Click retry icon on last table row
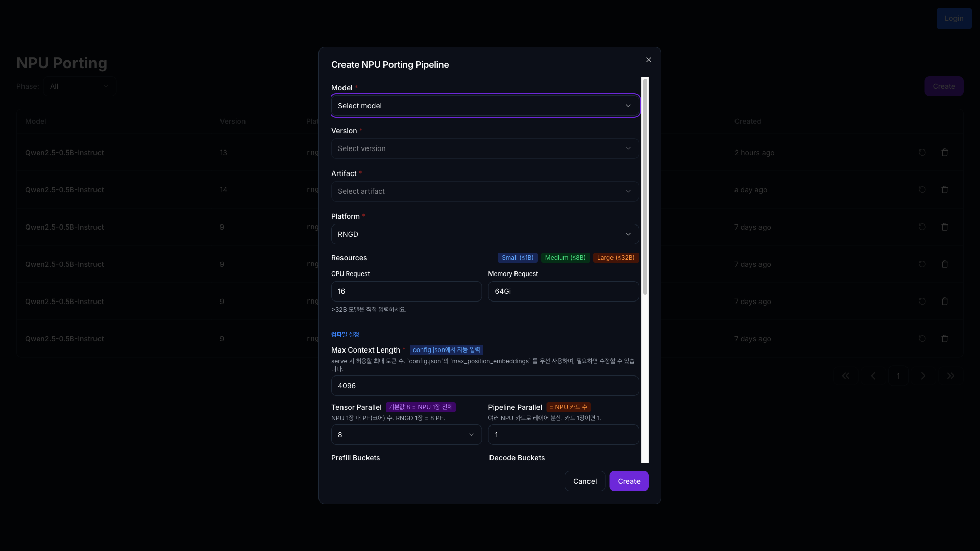 922,339
